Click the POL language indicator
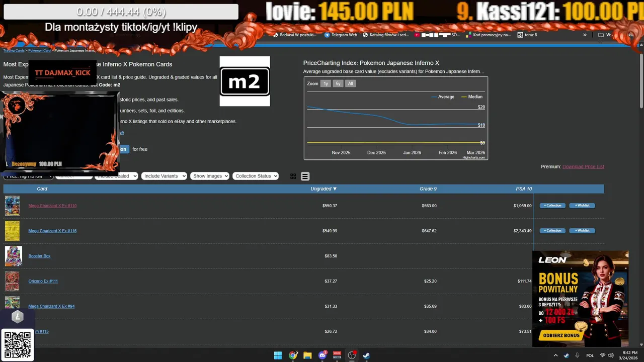 point(590,355)
